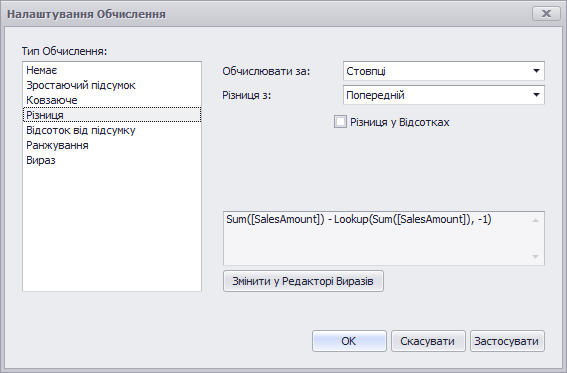This screenshot has height=373, width=567.
Task: Choose 'Ковзаюче' calculation type
Action: click(x=112, y=100)
